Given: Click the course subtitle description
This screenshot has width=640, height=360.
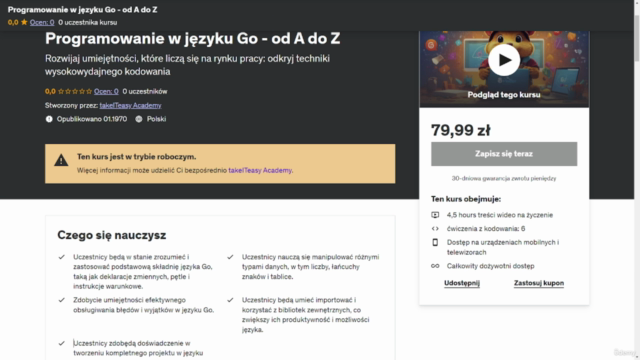Looking at the screenshot, I should click(187, 65).
